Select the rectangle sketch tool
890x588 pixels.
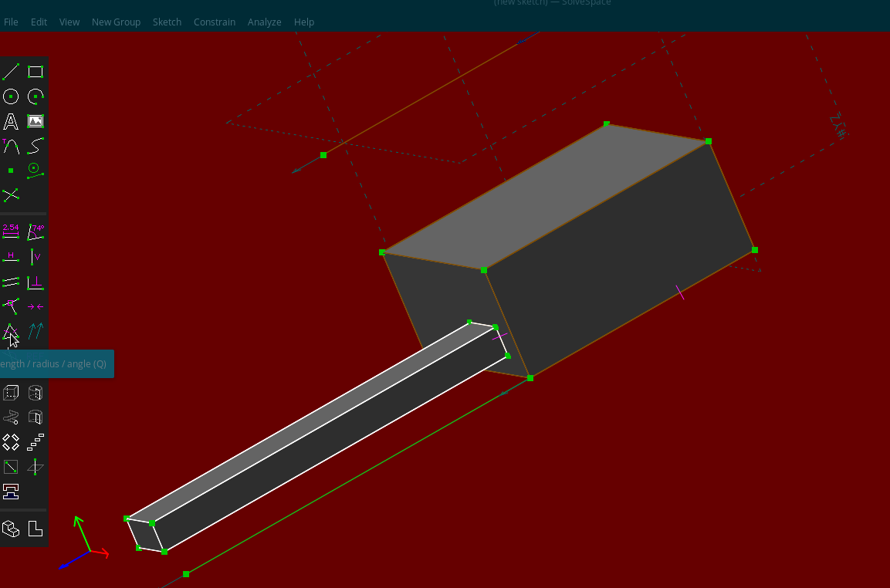click(35, 71)
